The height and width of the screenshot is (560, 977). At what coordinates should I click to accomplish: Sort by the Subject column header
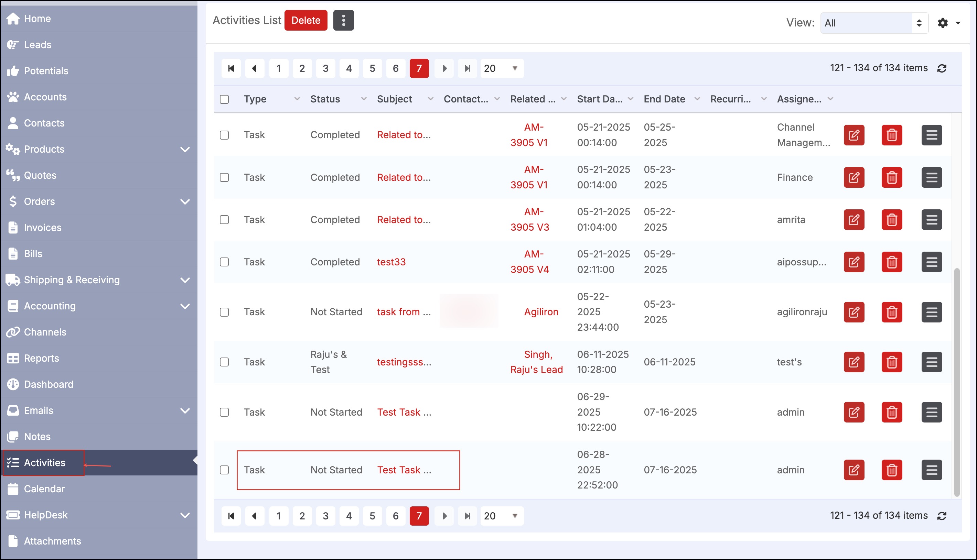[x=395, y=99]
